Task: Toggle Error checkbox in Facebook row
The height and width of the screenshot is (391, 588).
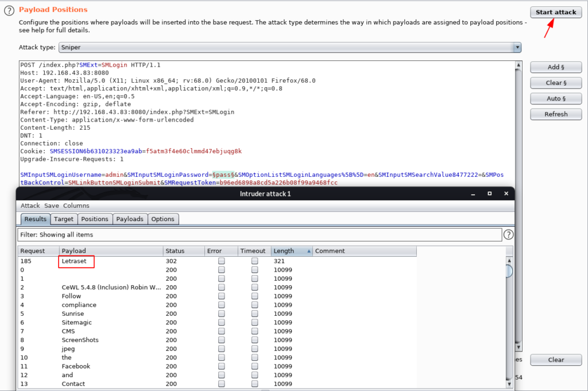Action: tap(221, 366)
